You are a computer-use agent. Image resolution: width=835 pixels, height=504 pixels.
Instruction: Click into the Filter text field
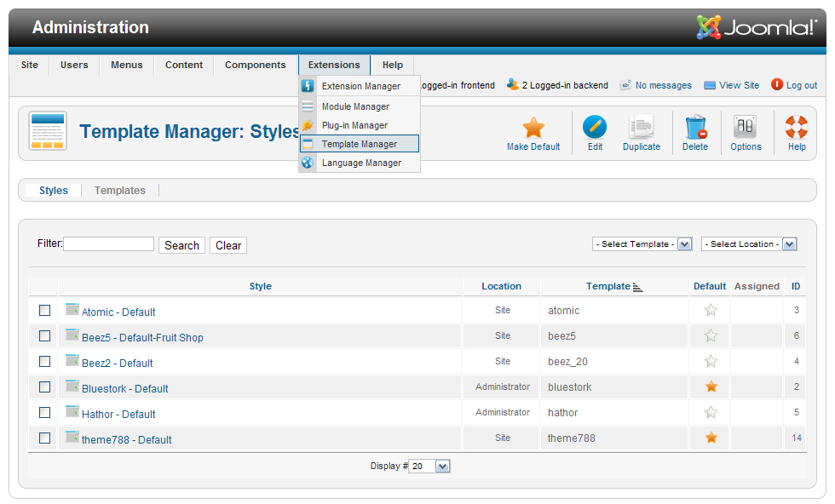pos(109,244)
